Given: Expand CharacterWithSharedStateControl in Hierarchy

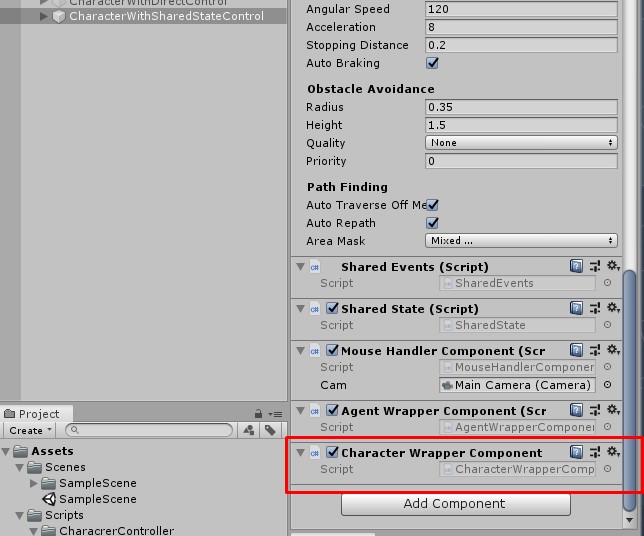Looking at the screenshot, I should pyautogui.click(x=44, y=16).
